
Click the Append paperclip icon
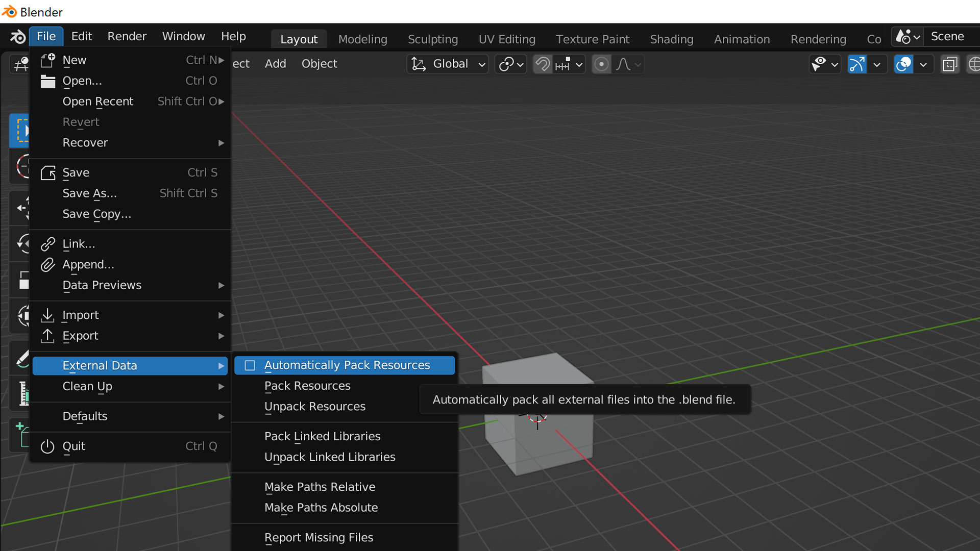(x=47, y=265)
